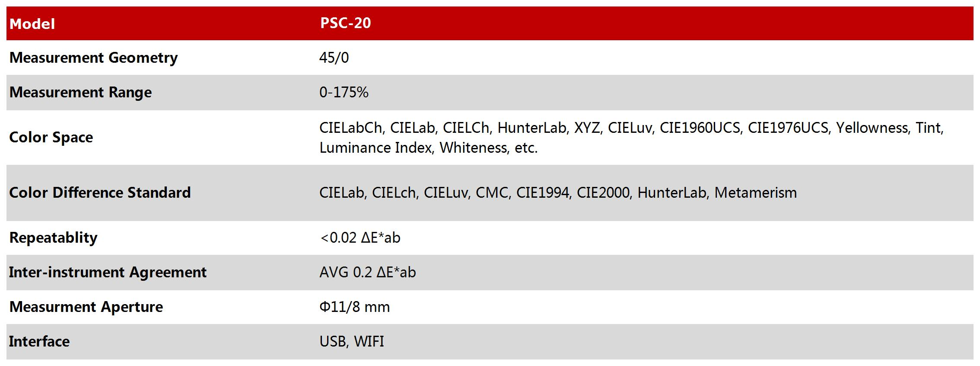Viewport: 980px width, 366px height.
Task: Select the Color Space row label
Action: [x=51, y=138]
